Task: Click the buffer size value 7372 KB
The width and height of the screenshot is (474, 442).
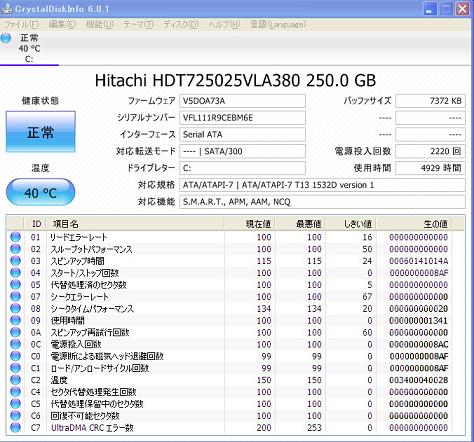Action: pyautogui.click(x=430, y=101)
